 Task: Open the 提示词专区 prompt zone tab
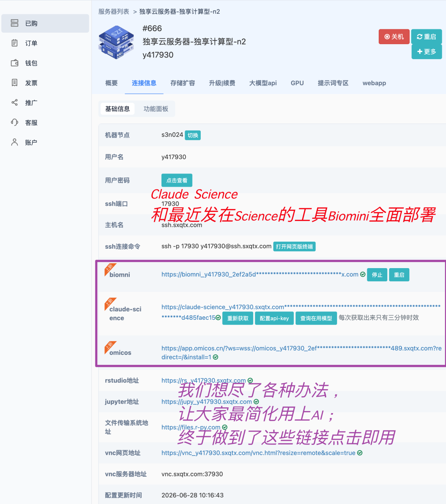[x=333, y=83]
